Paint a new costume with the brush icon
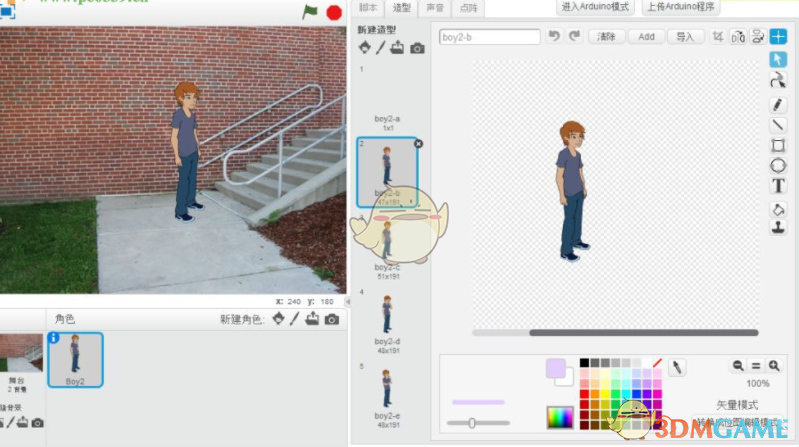The image size is (799, 447). (x=381, y=48)
